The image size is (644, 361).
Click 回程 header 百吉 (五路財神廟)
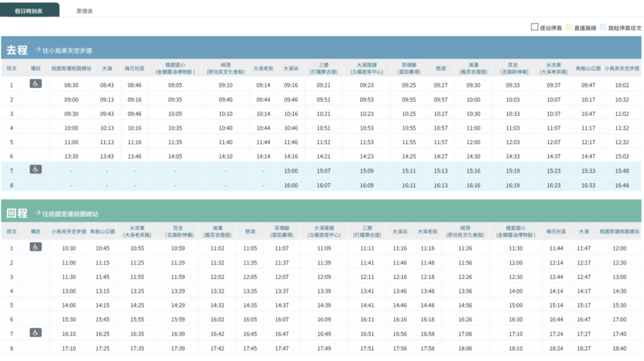point(178,231)
